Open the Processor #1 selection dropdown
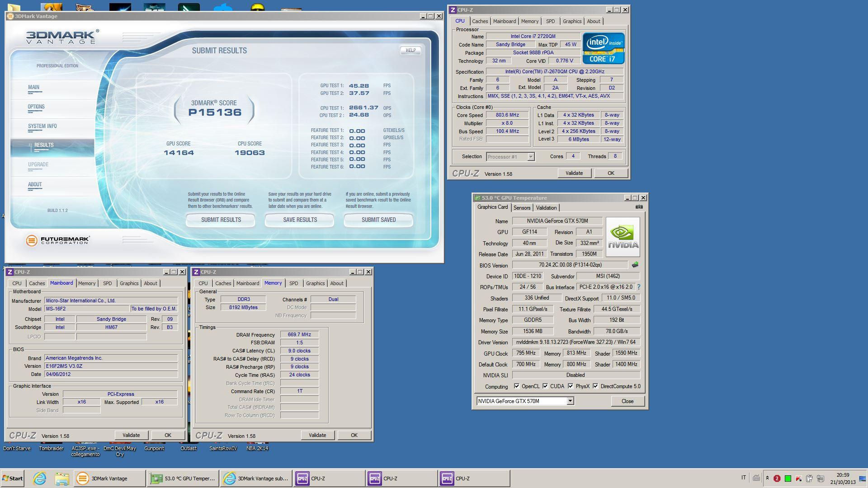Viewport: 868px width, 488px height. (x=531, y=157)
